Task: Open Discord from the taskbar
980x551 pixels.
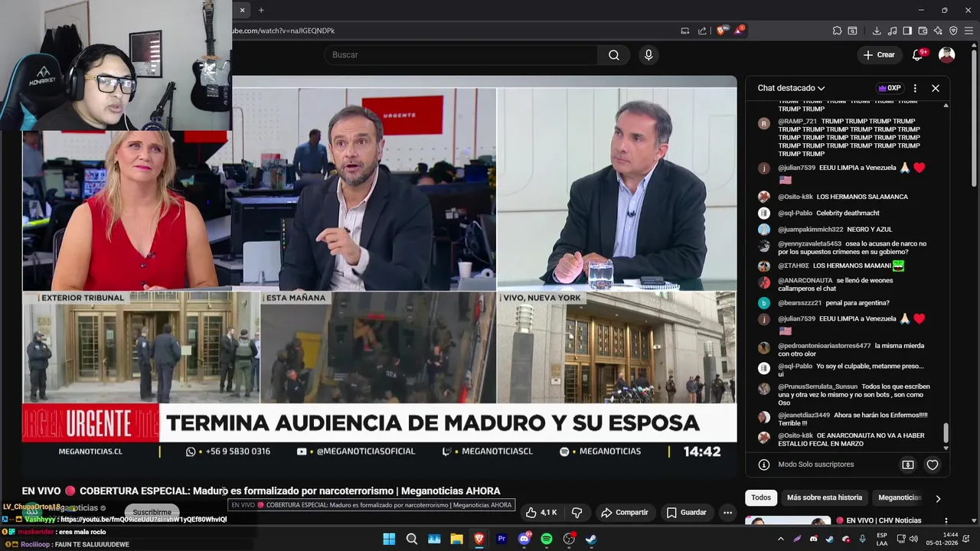Action: pos(524,539)
